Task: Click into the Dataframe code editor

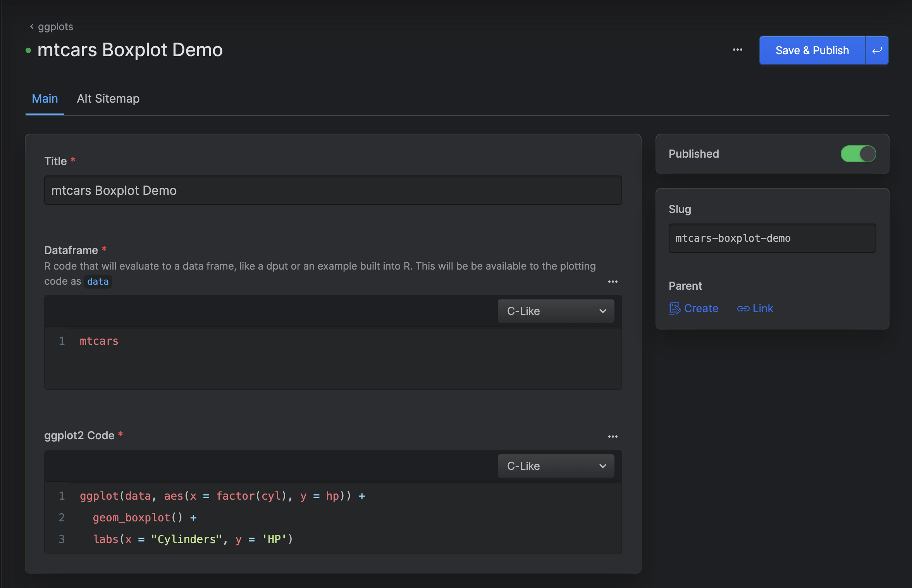Action: (x=333, y=358)
